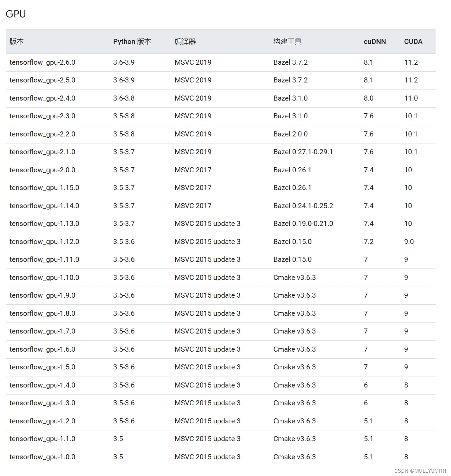Select the tensorflow_gpu-1.2.0 cell
This screenshot has width=451, height=476.
[x=42, y=421]
